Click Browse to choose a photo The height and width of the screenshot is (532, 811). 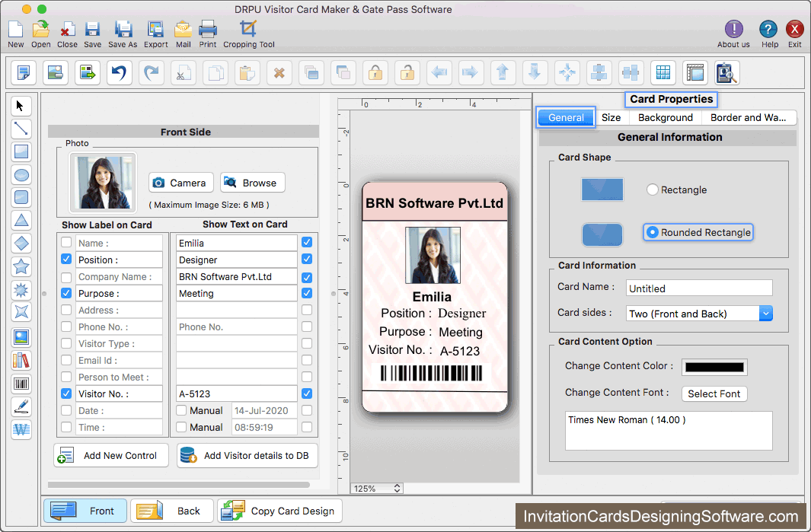pyautogui.click(x=252, y=183)
